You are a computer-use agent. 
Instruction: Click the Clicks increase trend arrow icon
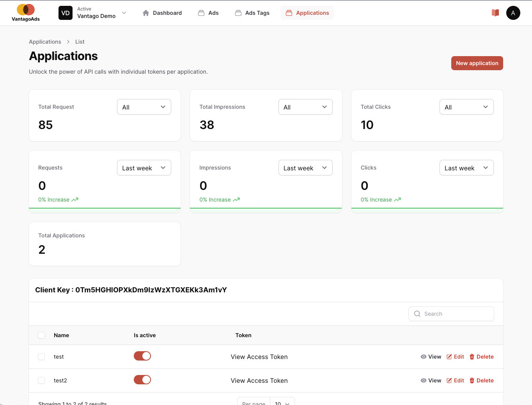pyautogui.click(x=397, y=200)
